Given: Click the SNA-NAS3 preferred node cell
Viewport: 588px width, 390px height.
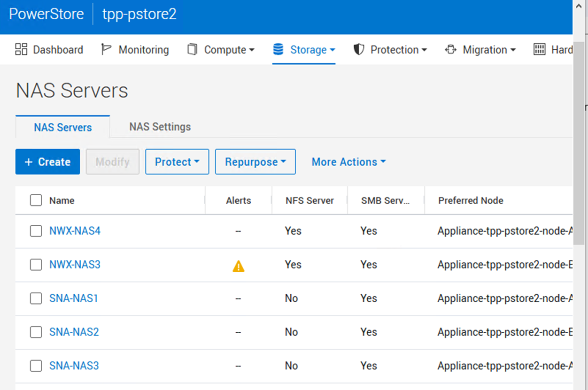Looking at the screenshot, I should (x=505, y=366).
